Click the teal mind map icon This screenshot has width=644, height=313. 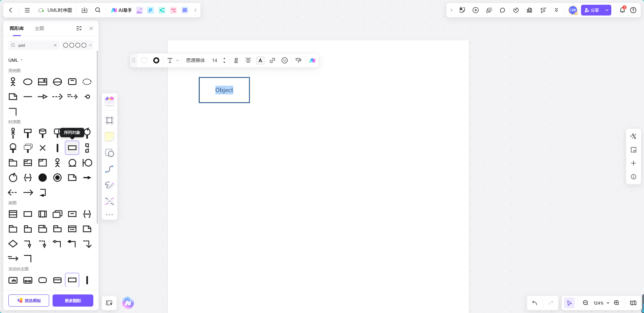point(162,10)
